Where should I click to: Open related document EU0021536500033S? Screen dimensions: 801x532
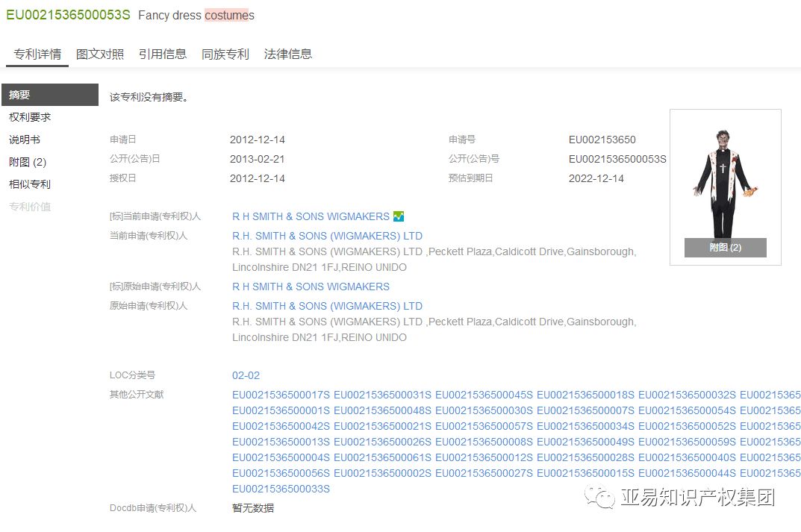click(281, 489)
